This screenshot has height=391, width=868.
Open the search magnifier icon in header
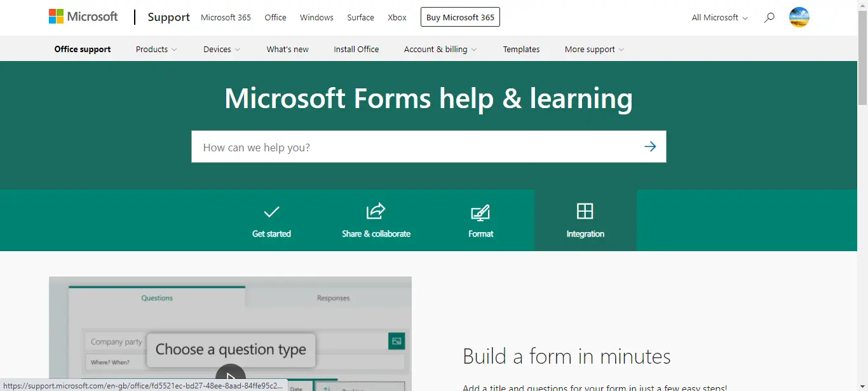tap(769, 18)
